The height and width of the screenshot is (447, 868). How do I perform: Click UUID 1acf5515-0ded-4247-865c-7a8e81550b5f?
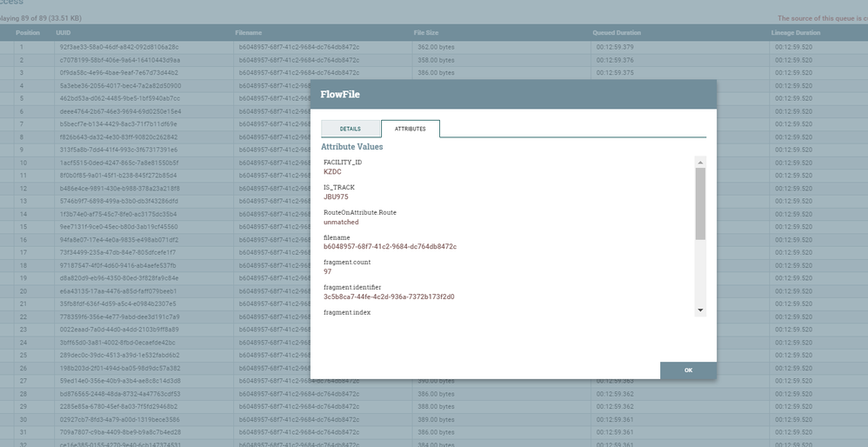(x=119, y=163)
